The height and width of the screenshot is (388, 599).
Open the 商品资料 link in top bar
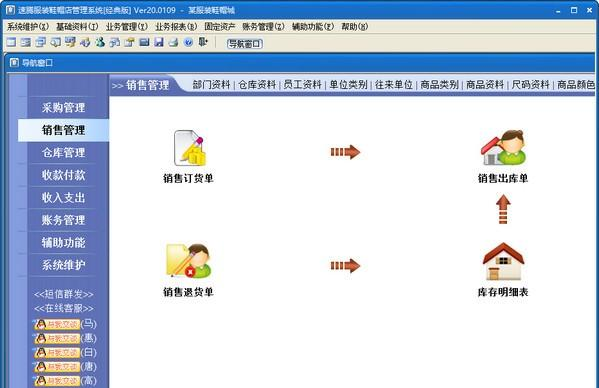coord(485,85)
